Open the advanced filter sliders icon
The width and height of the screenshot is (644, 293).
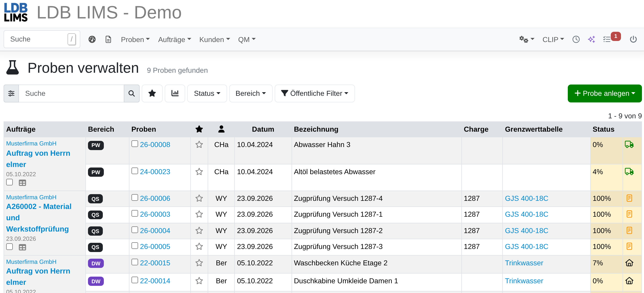11,93
